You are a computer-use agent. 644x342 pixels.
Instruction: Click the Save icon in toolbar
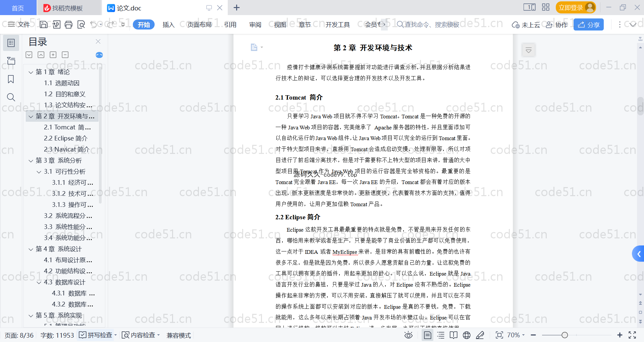[x=44, y=24]
